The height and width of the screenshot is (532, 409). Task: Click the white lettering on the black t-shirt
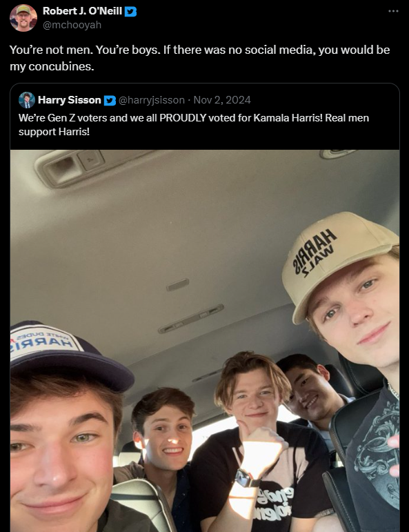tap(274, 504)
